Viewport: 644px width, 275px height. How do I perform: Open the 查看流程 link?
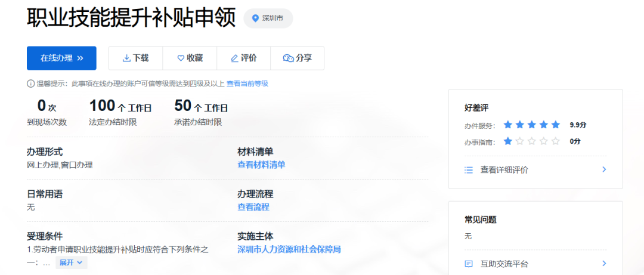[253, 207]
